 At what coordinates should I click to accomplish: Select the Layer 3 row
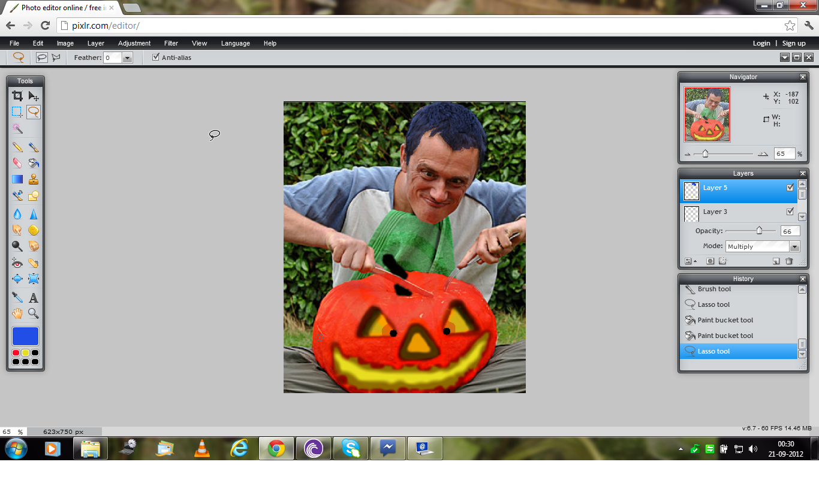738,212
